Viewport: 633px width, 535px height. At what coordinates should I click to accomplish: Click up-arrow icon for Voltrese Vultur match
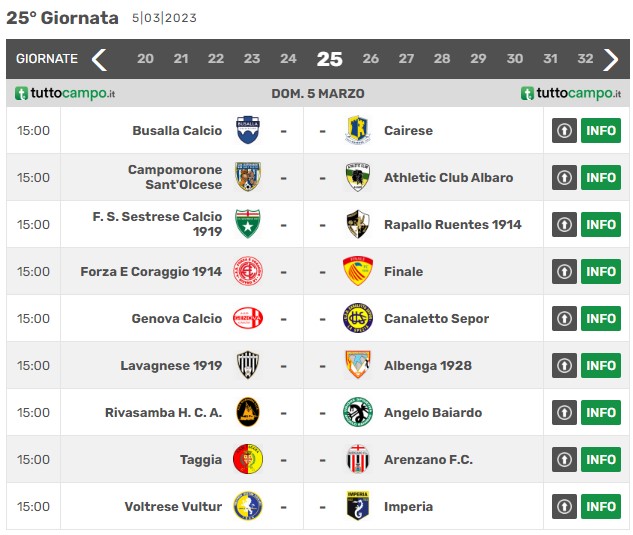[564, 506]
